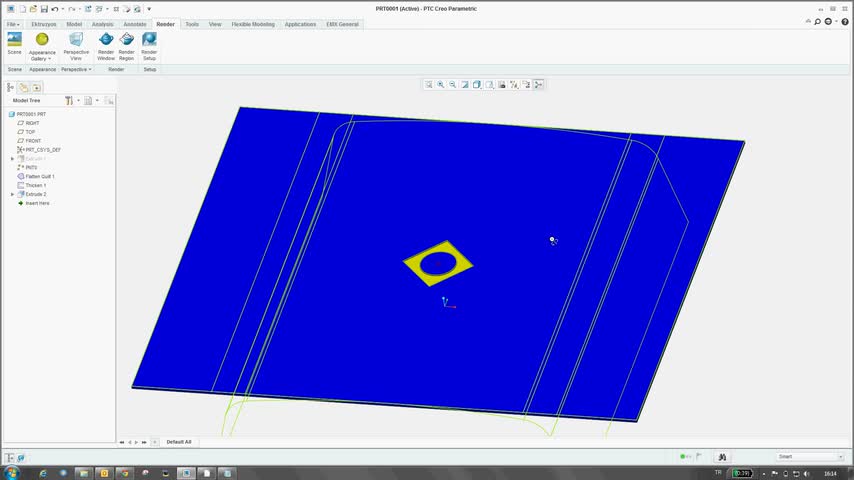Select Thicken 1 feature
The image size is (854, 480).
pos(32,185)
